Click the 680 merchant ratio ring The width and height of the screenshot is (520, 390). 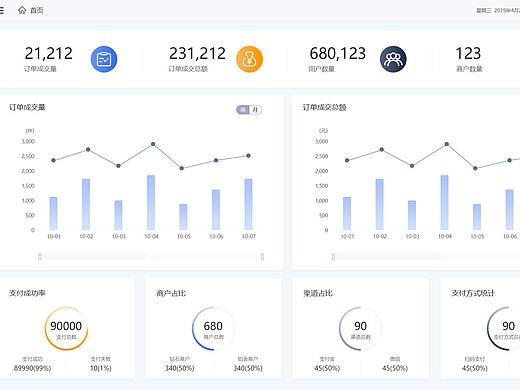(x=213, y=329)
